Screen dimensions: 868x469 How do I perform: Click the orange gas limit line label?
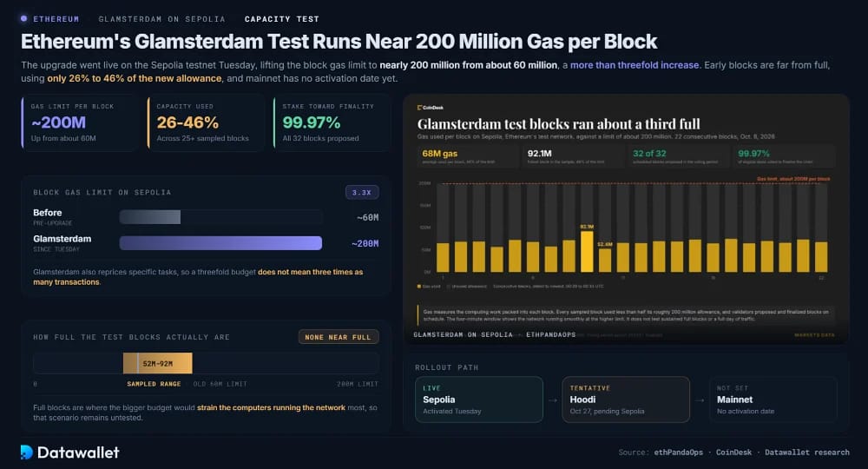pyautogui.click(x=793, y=179)
